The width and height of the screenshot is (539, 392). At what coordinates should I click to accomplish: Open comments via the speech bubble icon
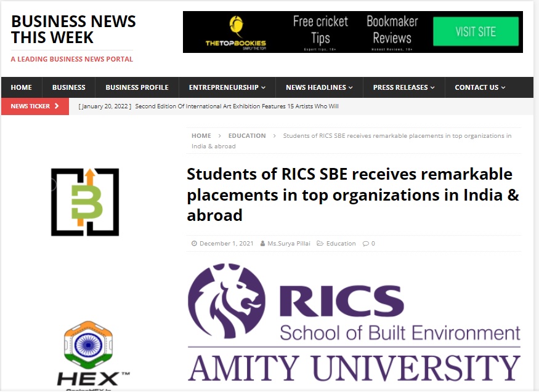click(365, 243)
